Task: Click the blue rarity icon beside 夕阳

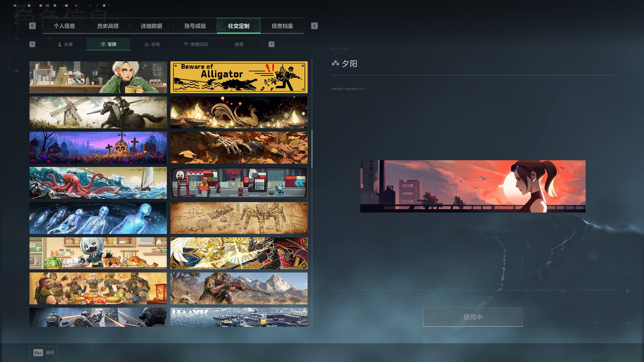Action: [335, 63]
